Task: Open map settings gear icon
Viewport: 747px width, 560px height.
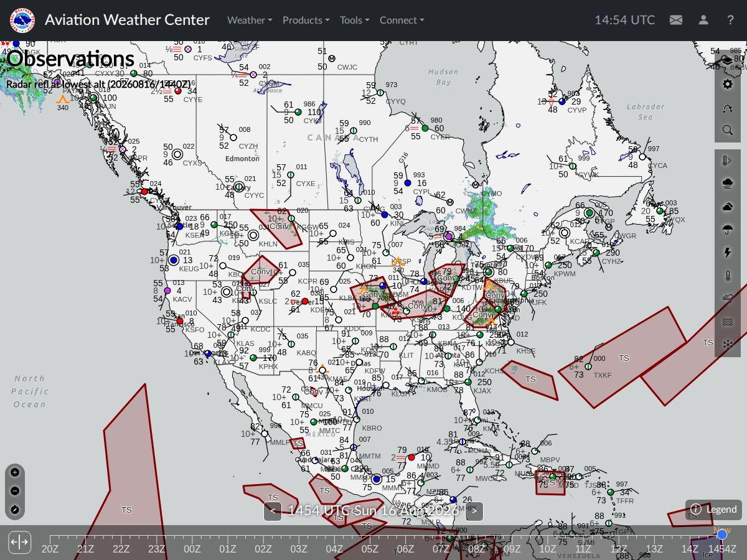Action: (x=728, y=83)
